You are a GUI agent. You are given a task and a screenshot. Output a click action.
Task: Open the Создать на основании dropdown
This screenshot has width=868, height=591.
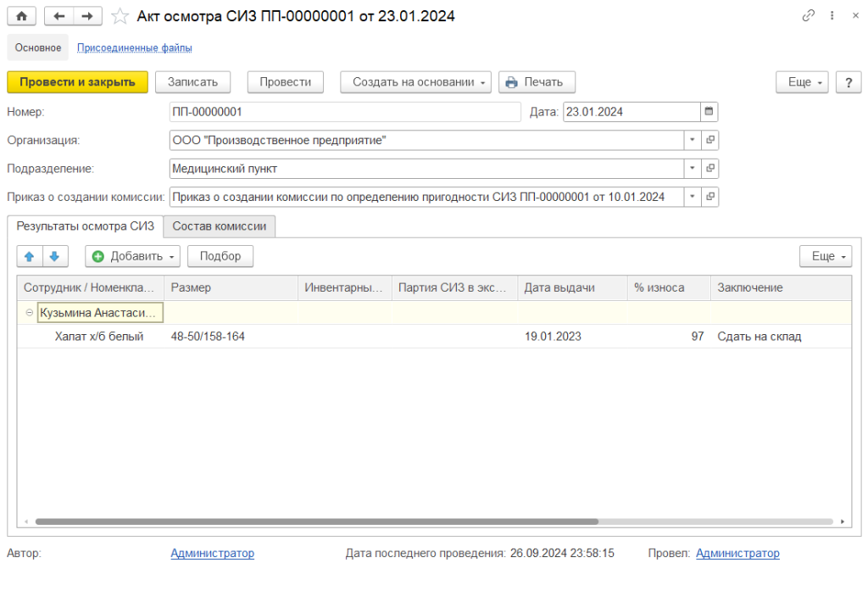tap(415, 82)
